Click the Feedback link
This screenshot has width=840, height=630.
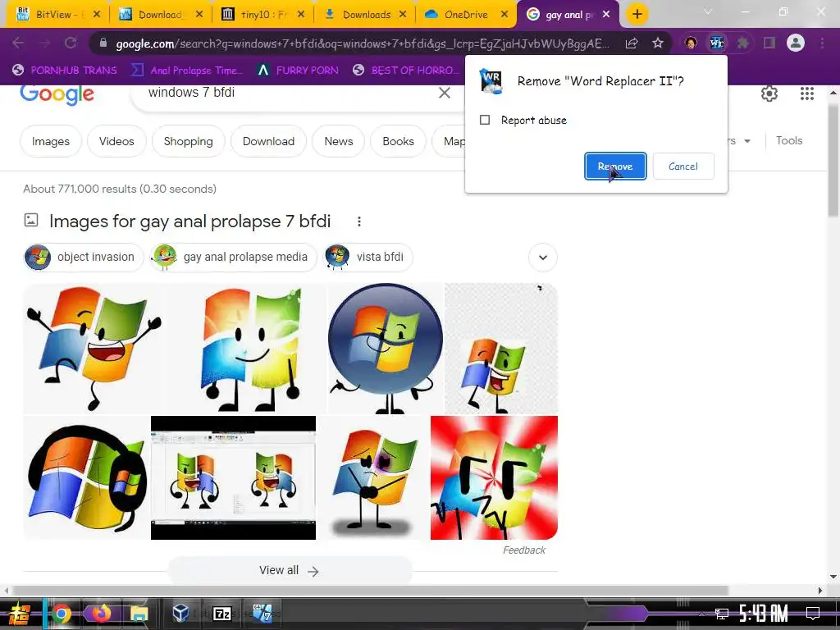coord(524,550)
